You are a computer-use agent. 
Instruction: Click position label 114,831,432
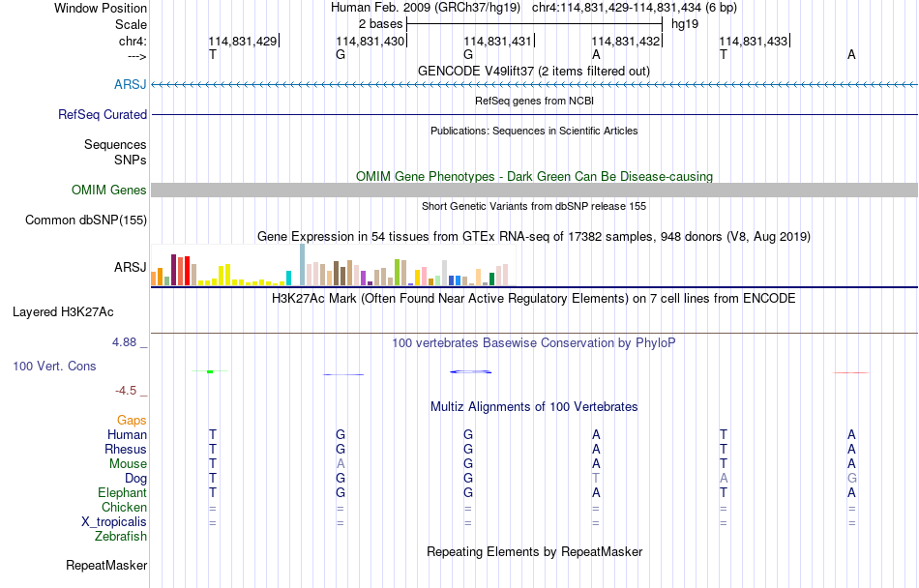click(x=625, y=42)
